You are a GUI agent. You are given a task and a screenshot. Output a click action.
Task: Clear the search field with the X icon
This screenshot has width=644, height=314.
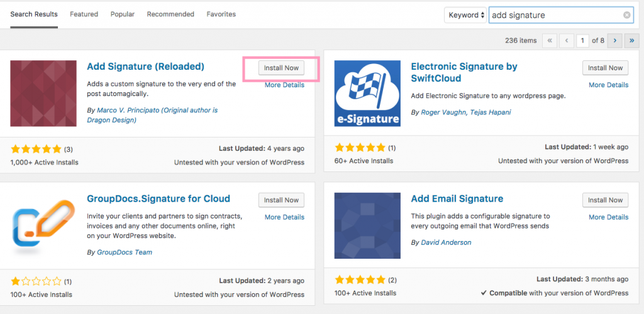coord(627,15)
